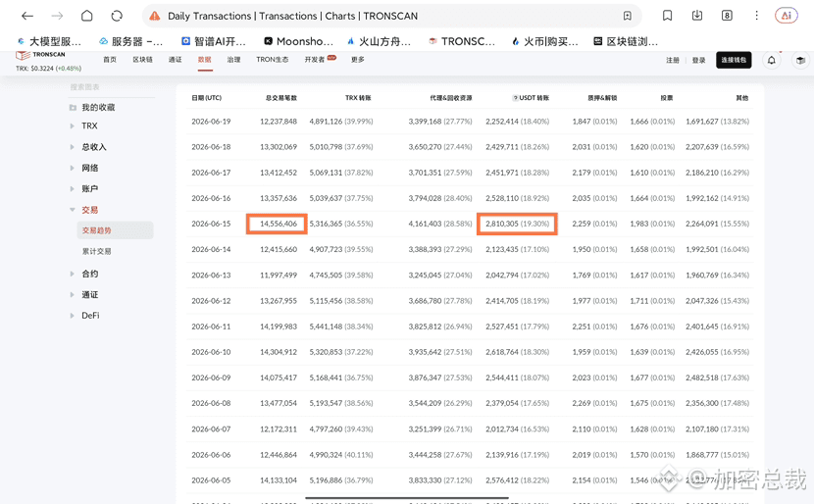Select 交易趋势 in the sidebar
Image resolution: width=814 pixels, height=504 pixels.
click(x=116, y=230)
